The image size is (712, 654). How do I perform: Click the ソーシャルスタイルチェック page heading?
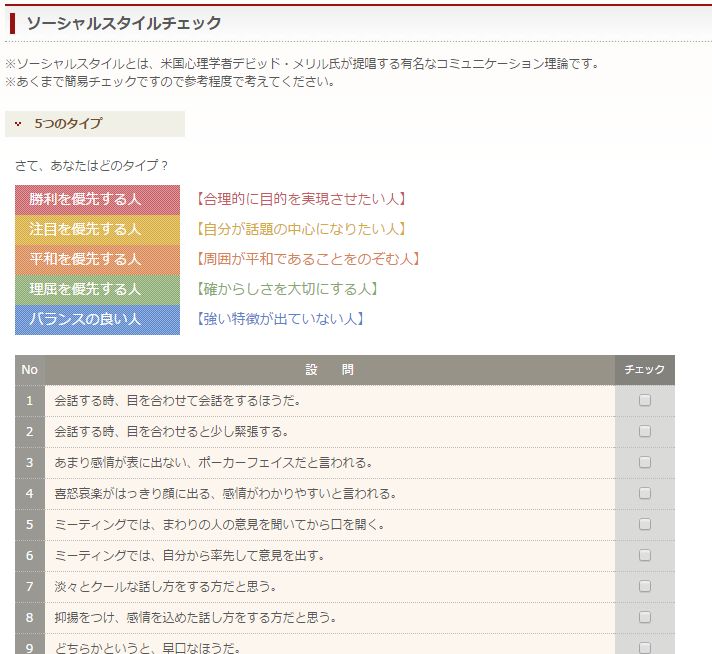tap(123, 23)
